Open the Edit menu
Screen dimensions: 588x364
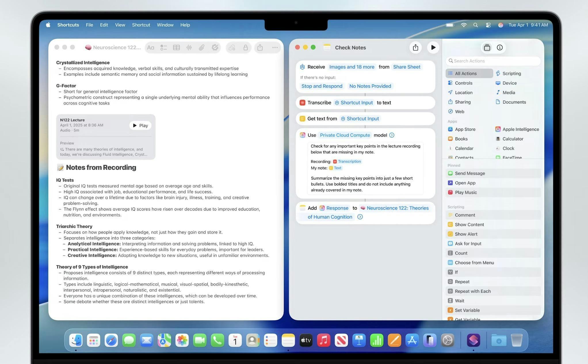104,25
